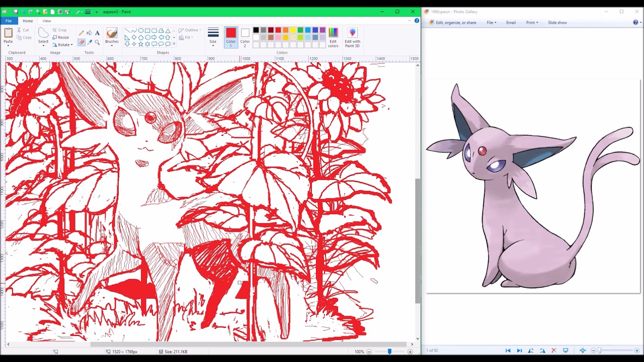Viewport: 644px width, 362px height.
Task: Click the Paint horizontal scrollbar thumb
Action: [249, 344]
